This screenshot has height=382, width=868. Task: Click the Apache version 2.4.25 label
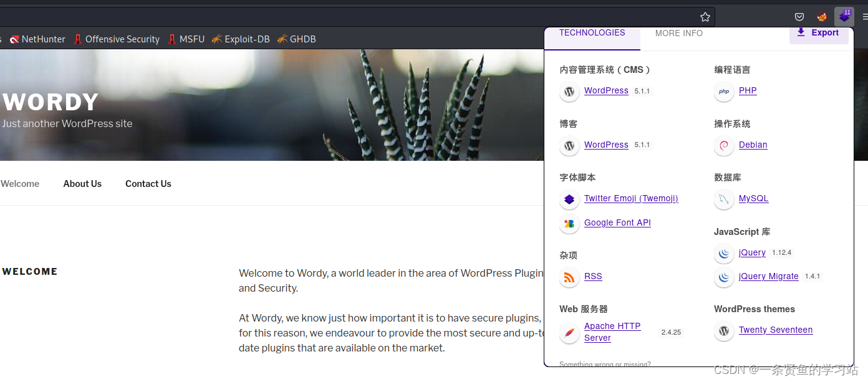671,333
